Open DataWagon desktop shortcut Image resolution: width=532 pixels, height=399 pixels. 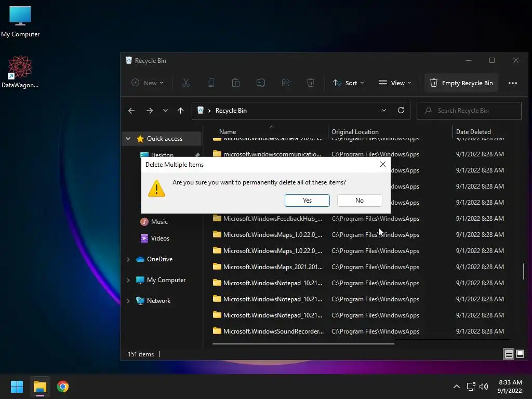20,72
